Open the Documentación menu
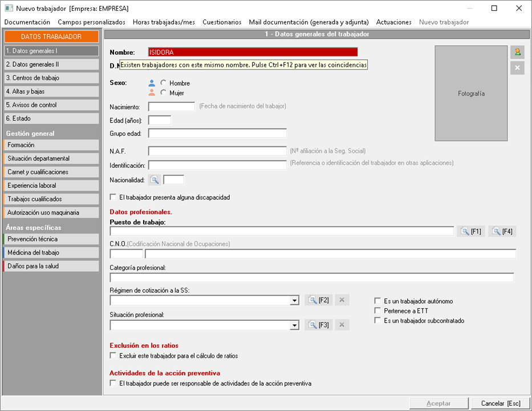532x411 pixels. tap(27, 22)
